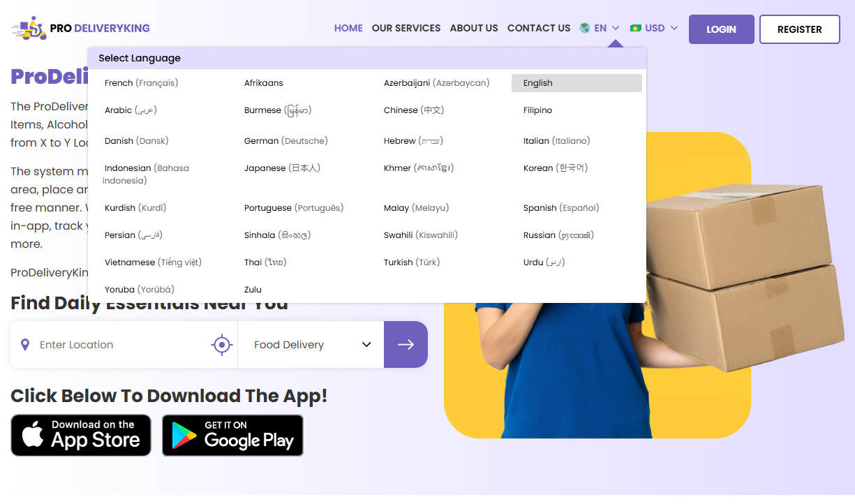Switch to Russian (русский)
The height and width of the screenshot is (504, 855).
click(558, 235)
